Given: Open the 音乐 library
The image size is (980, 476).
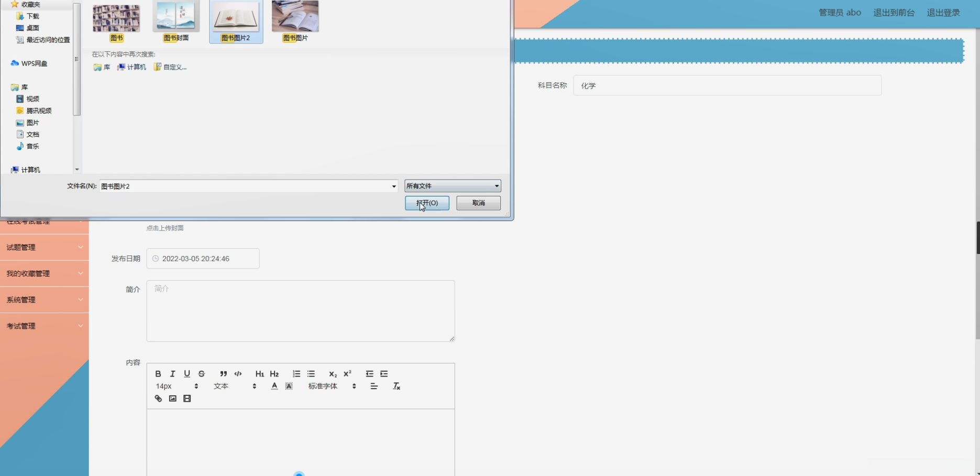Looking at the screenshot, I should point(28,147).
